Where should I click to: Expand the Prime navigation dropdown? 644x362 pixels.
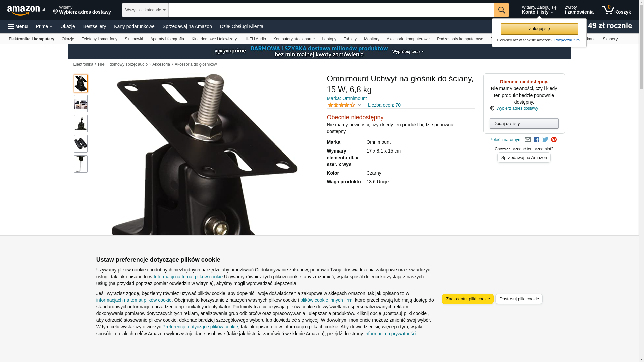pos(44,26)
